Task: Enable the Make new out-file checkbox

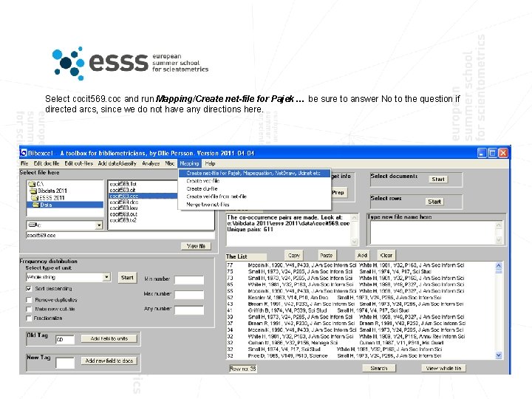Action: (29, 310)
